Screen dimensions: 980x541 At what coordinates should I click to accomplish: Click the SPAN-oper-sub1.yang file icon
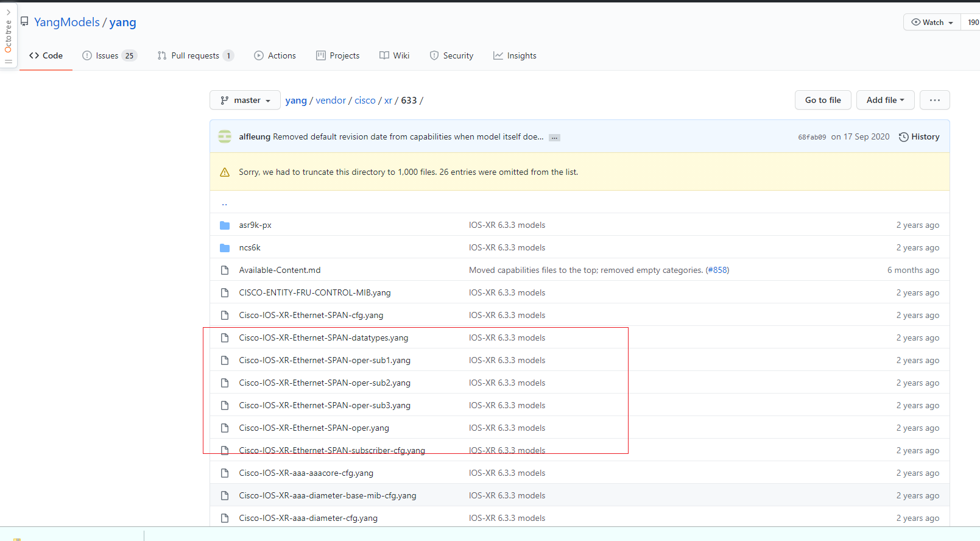click(225, 361)
